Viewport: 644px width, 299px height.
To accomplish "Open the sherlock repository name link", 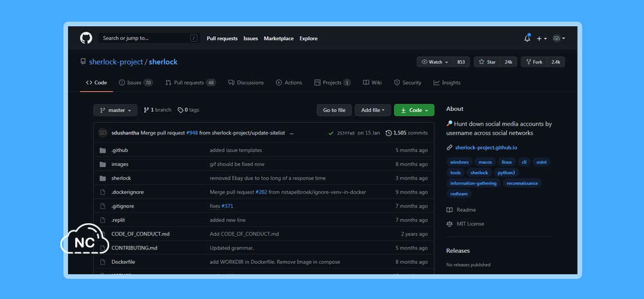I will point(163,62).
